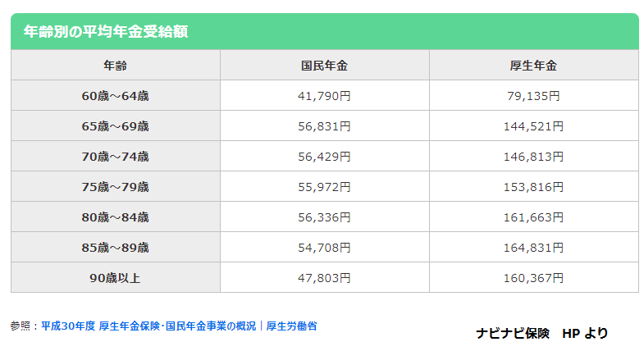Viewport: 644px width, 351px height.
Task: Select the 国民年金 column header
Action: click(325, 66)
